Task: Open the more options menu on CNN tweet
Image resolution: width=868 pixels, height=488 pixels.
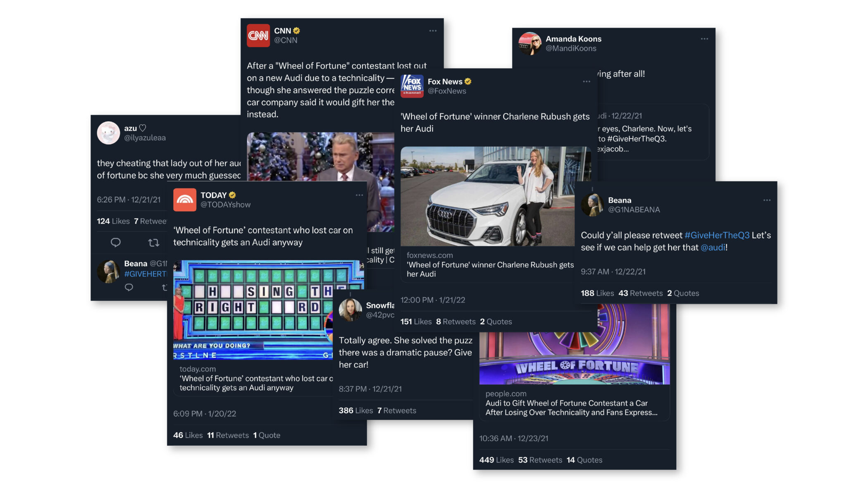Action: pos(433,31)
